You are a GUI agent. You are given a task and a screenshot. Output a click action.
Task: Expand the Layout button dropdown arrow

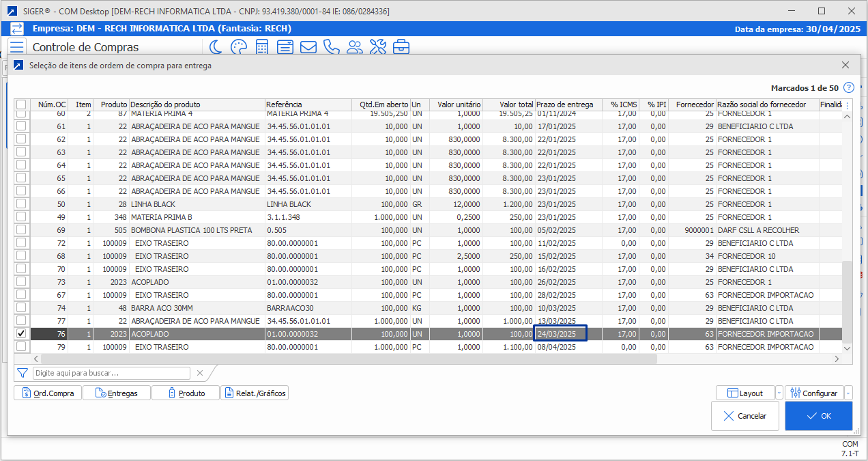pos(779,393)
